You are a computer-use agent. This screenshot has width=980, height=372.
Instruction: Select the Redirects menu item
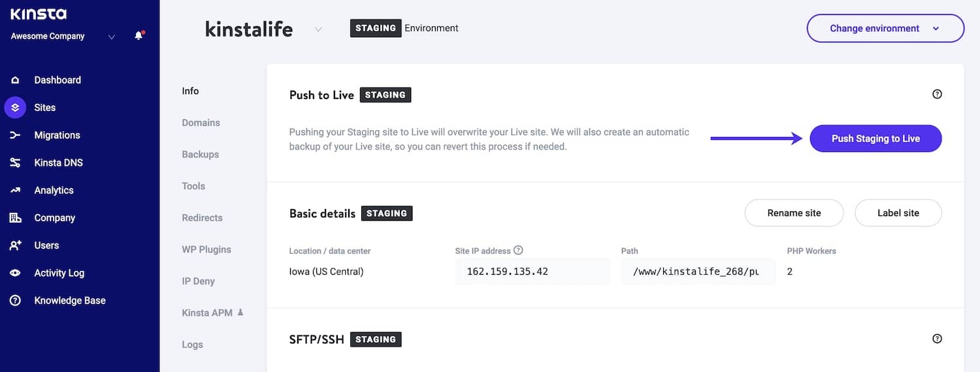click(202, 218)
